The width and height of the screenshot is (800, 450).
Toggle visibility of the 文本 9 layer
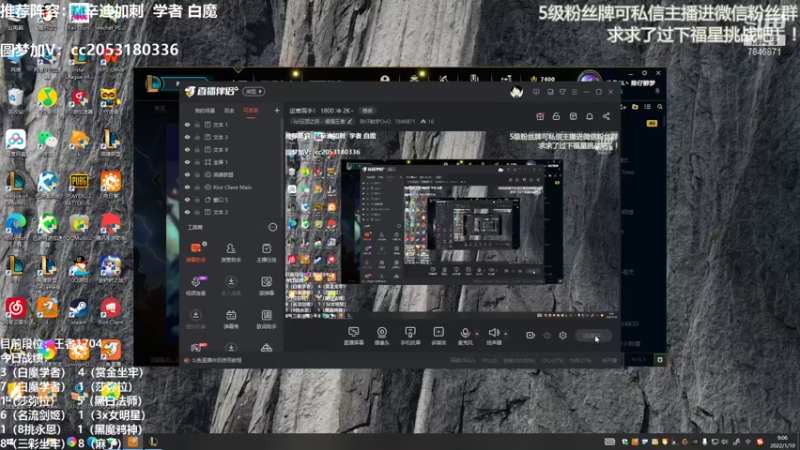coord(187,149)
